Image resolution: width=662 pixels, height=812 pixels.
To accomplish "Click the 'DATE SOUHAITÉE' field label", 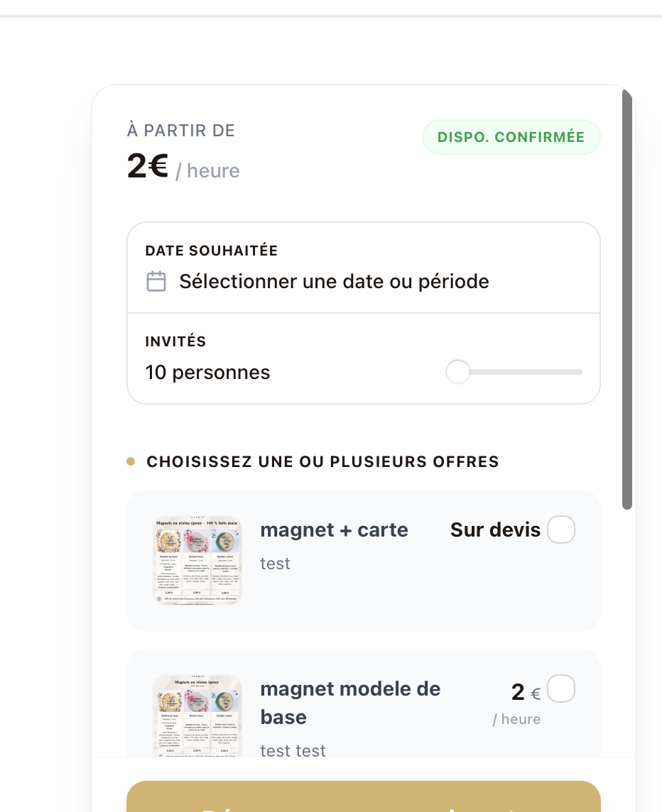I will [212, 251].
